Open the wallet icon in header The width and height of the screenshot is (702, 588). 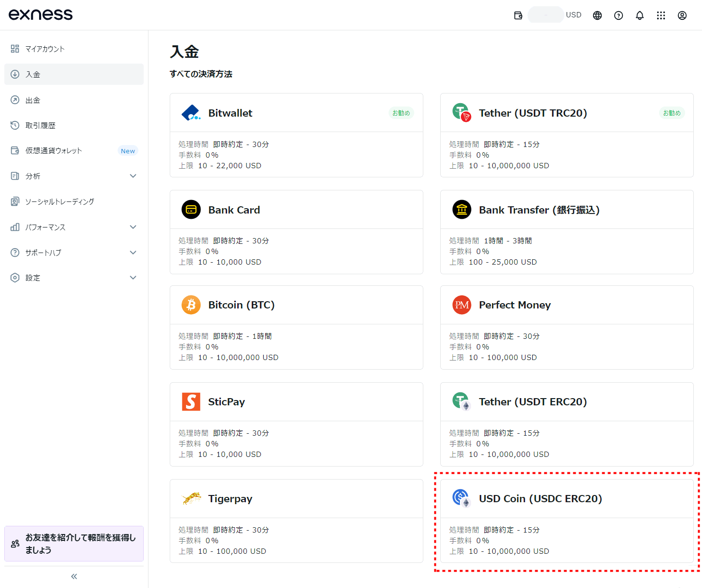(518, 15)
